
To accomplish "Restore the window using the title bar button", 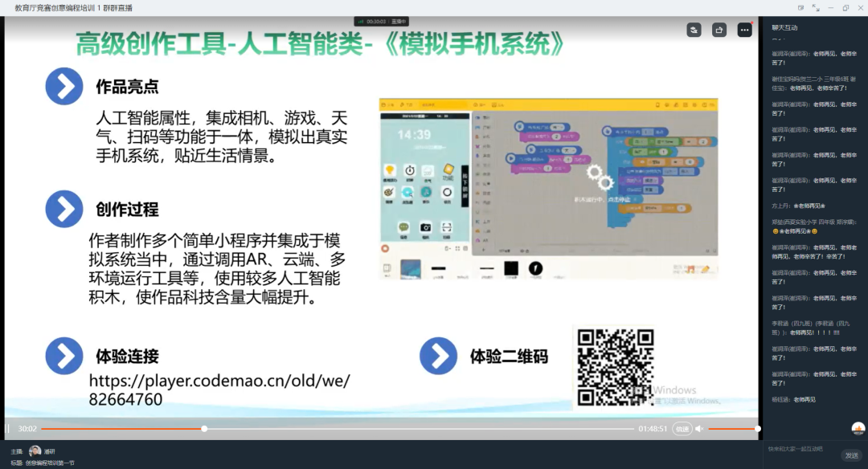I will coord(845,7).
